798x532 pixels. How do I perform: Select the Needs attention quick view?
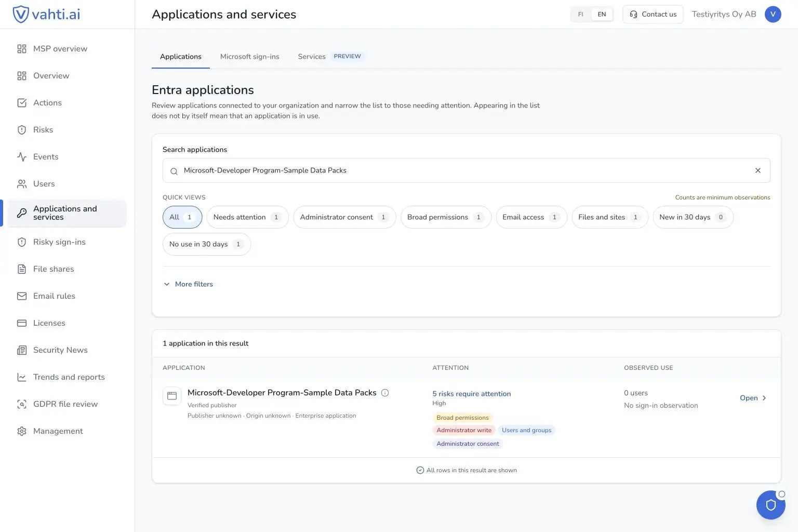coord(247,217)
